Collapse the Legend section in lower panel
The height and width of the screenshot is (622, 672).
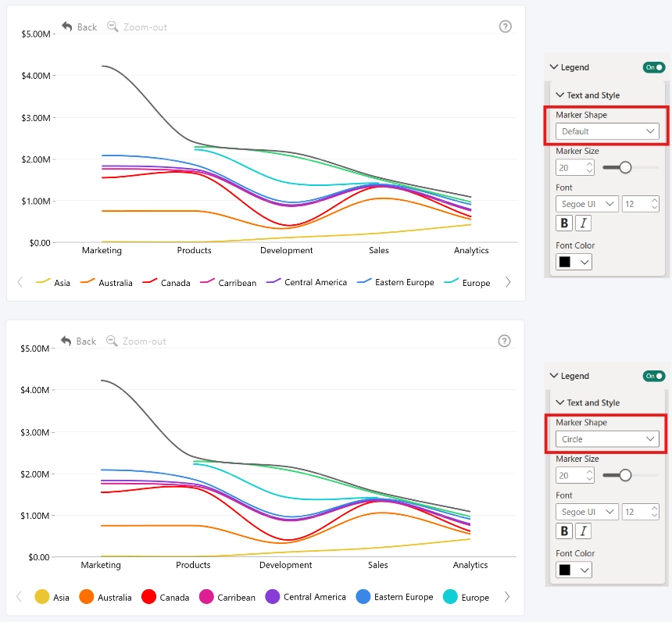pyautogui.click(x=554, y=376)
